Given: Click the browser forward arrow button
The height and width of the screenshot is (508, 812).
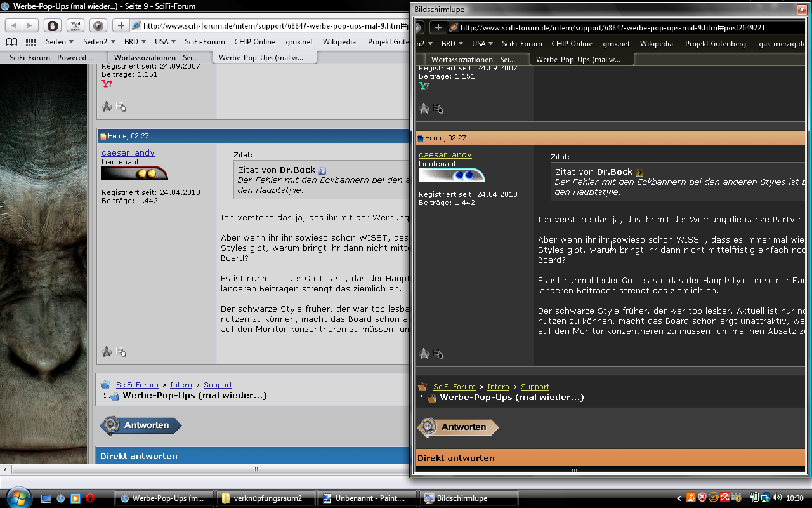Looking at the screenshot, I should [30, 25].
